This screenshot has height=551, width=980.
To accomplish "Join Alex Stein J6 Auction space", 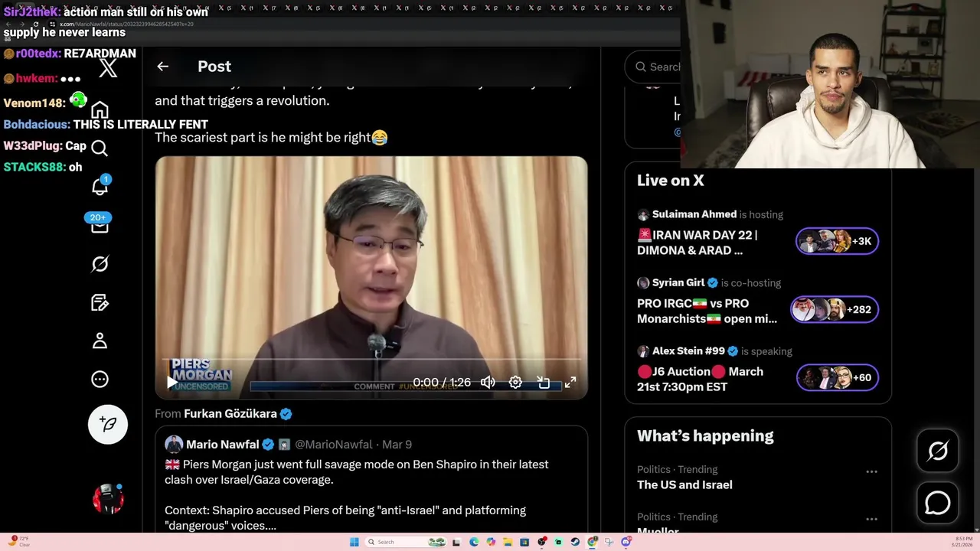I will (x=700, y=379).
